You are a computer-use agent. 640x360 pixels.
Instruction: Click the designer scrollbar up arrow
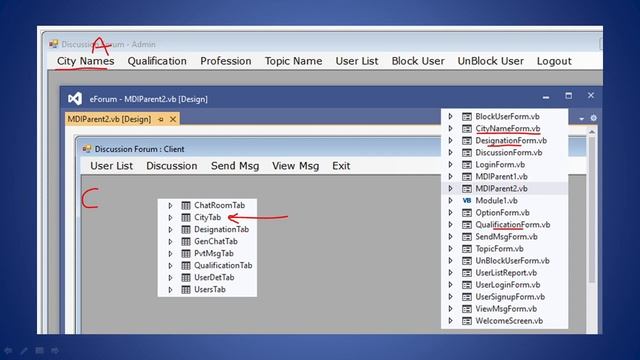591,132
